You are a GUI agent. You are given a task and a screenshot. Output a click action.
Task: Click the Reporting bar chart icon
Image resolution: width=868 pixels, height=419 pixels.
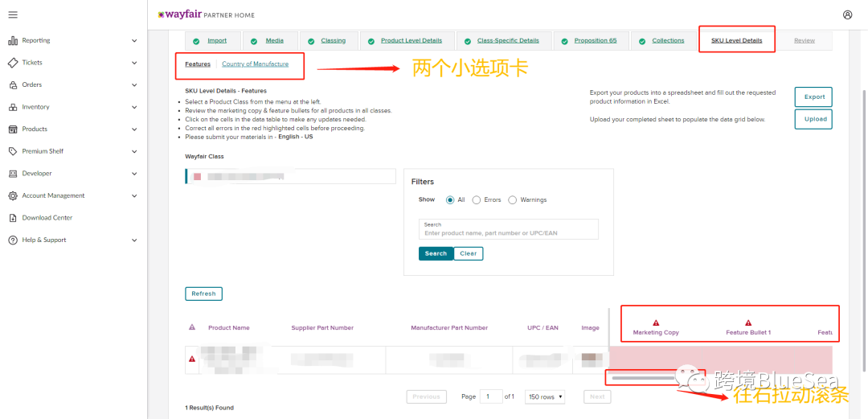pos(13,40)
